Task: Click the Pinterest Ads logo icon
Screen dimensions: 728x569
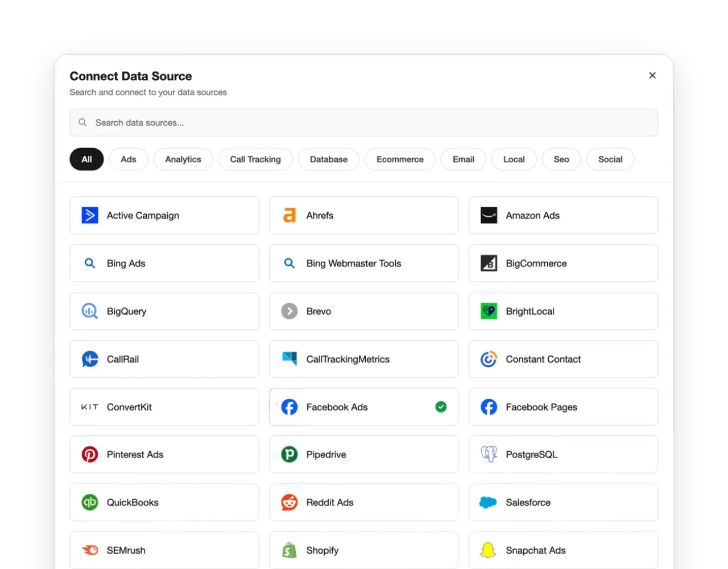Action: tap(90, 454)
